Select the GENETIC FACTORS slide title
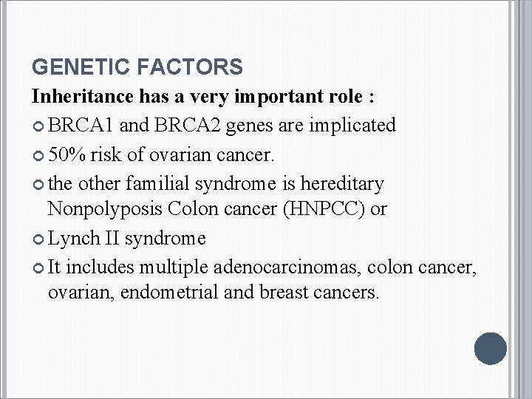 click(x=137, y=66)
